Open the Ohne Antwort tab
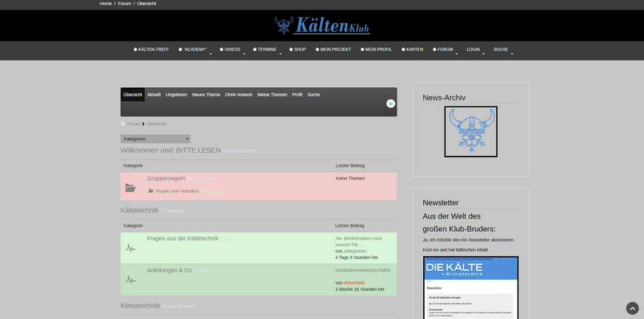 pyautogui.click(x=239, y=95)
